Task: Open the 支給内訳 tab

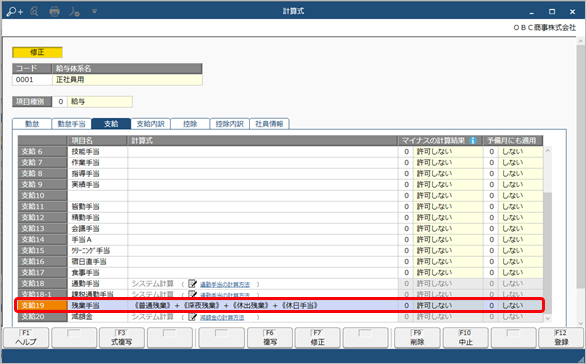Action: click(x=151, y=124)
